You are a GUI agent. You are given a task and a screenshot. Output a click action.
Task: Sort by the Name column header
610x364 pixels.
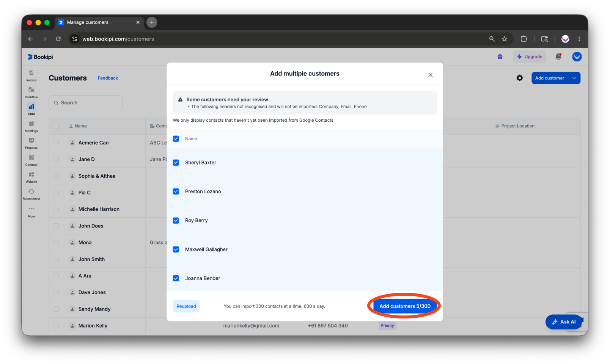(x=80, y=126)
